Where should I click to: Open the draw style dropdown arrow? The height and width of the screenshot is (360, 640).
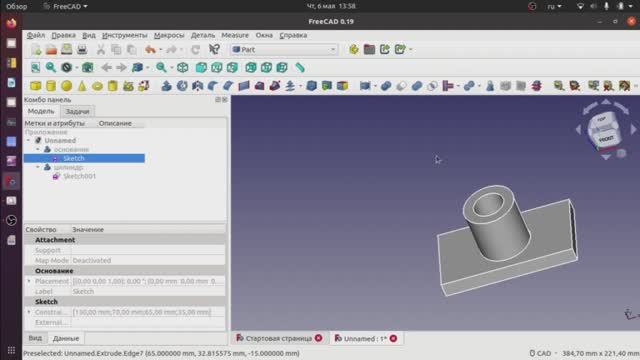77,68
